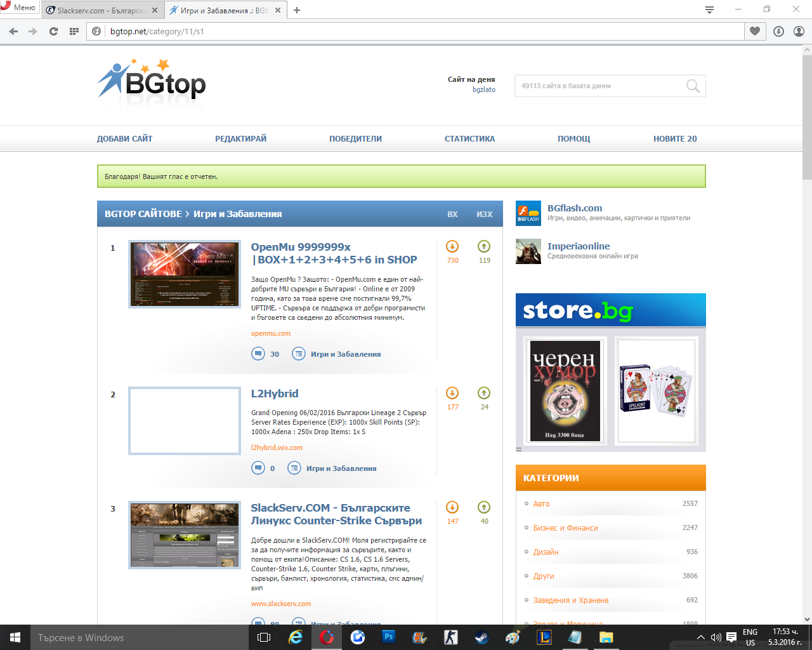Open СТАТИСТИКА menu item
The width and height of the screenshot is (812, 650).
click(469, 138)
